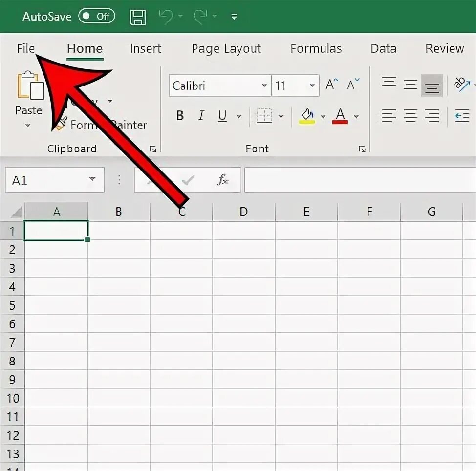The image size is (476, 471).
Task: Toggle the highlighted Bottom Align icon
Action: pos(432,86)
